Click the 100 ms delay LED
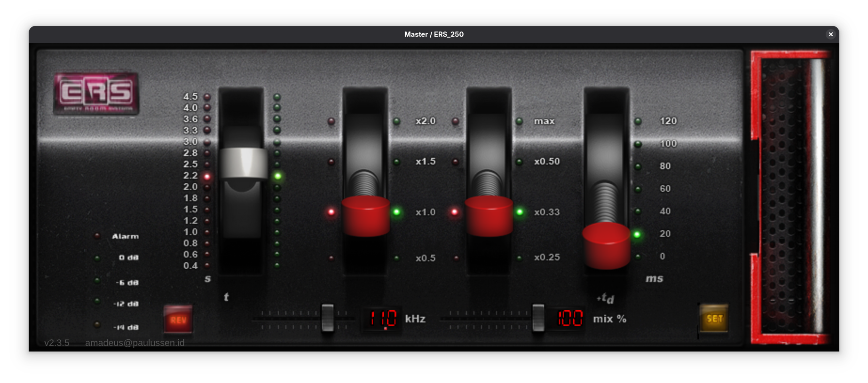Image resolution: width=868 pixels, height=383 pixels. 638,144
